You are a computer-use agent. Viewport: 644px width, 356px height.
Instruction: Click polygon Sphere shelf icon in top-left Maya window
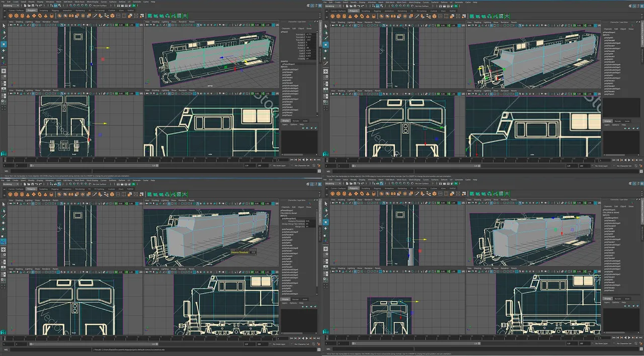[x=11, y=16]
